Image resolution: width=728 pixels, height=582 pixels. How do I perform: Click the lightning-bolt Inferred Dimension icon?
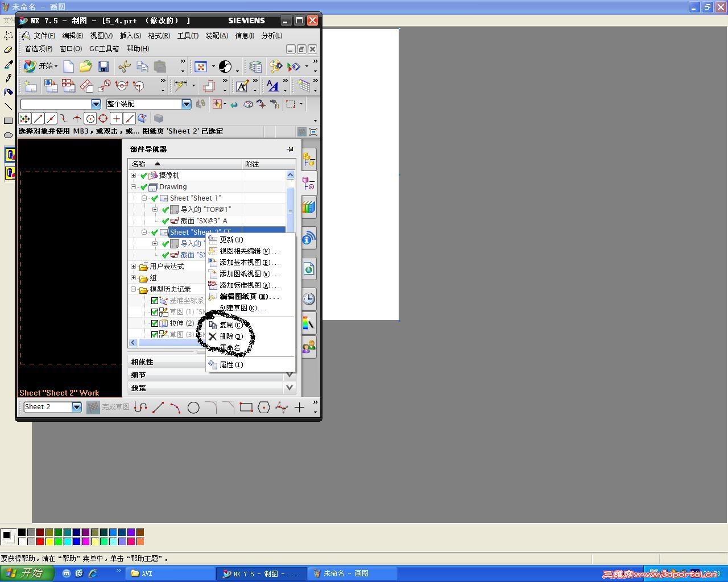(x=181, y=86)
